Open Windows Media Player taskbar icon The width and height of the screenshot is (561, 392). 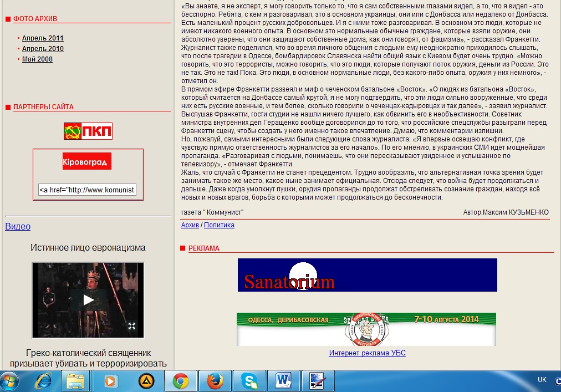point(110,381)
